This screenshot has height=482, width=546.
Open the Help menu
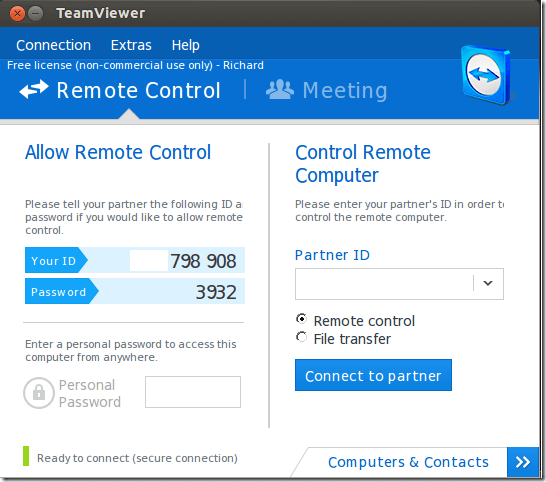click(x=186, y=45)
